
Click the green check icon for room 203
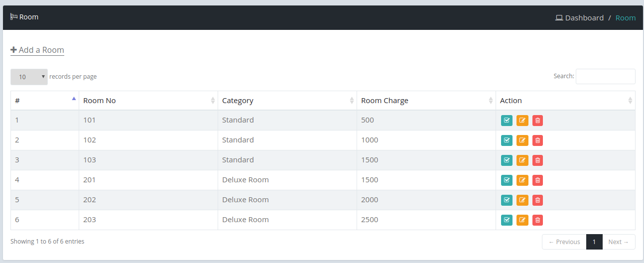507,220
